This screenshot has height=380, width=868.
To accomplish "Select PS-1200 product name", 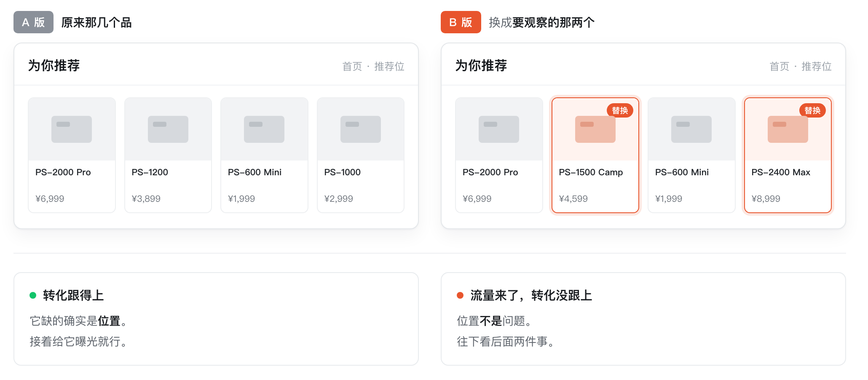I will (150, 172).
